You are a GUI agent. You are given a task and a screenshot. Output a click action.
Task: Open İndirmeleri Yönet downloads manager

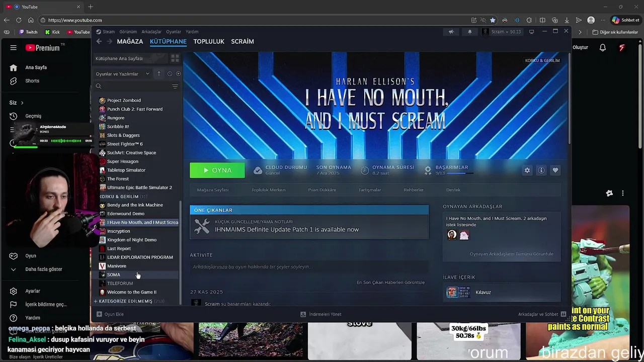tap(321, 314)
